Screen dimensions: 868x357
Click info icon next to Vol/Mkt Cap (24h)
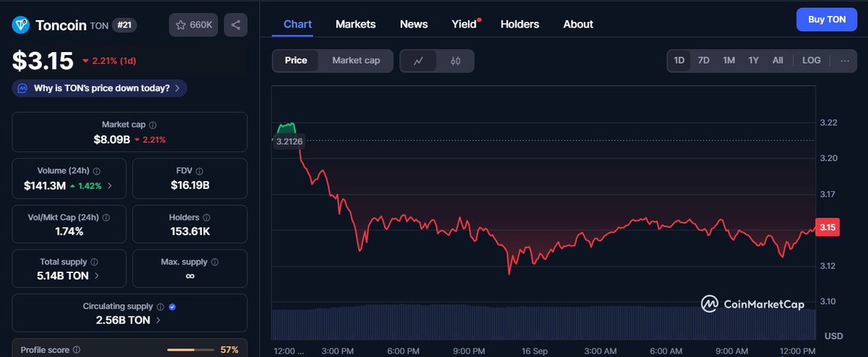[x=107, y=217]
